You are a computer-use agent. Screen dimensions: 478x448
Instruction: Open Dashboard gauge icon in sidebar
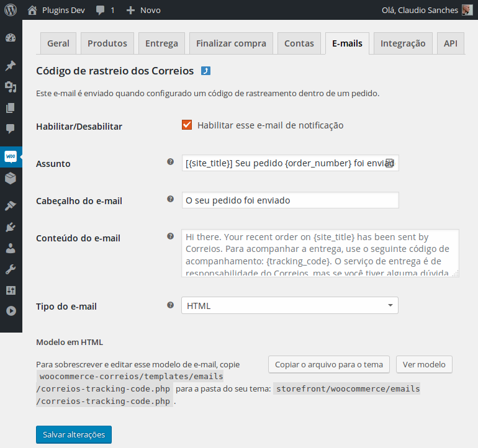[x=11, y=38]
